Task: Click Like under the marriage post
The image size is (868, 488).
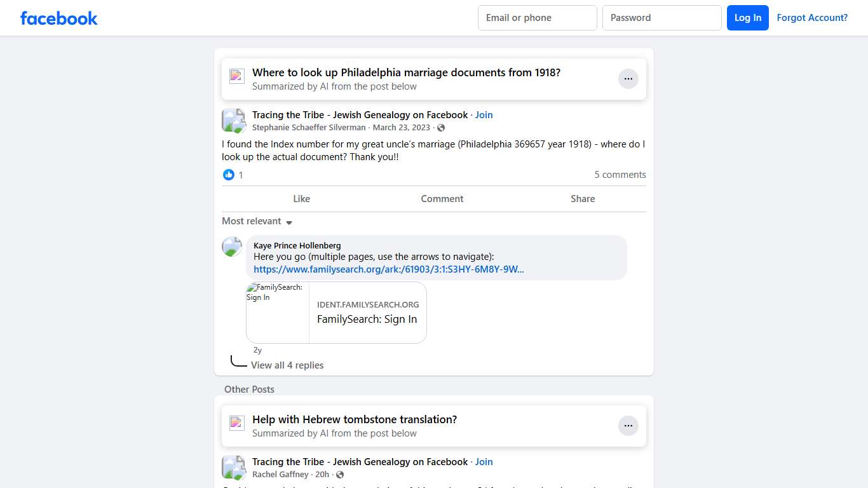Action: coord(301,198)
